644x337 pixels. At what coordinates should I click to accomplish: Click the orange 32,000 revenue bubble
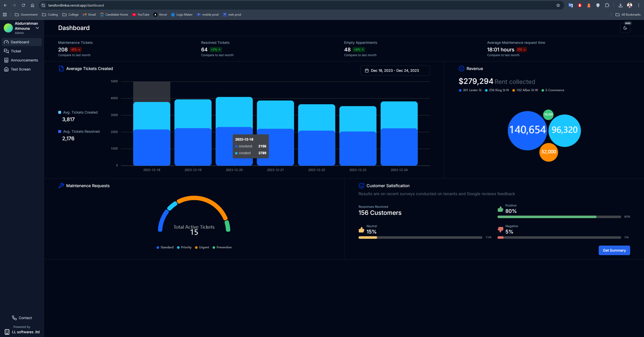tap(548, 152)
